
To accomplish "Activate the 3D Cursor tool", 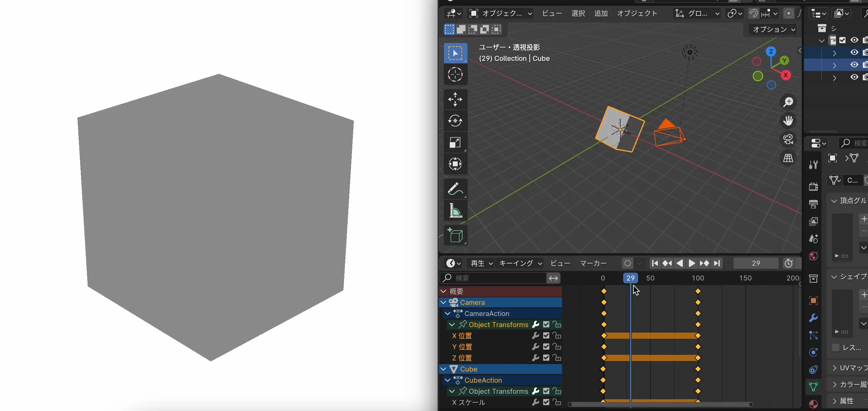I will [456, 75].
